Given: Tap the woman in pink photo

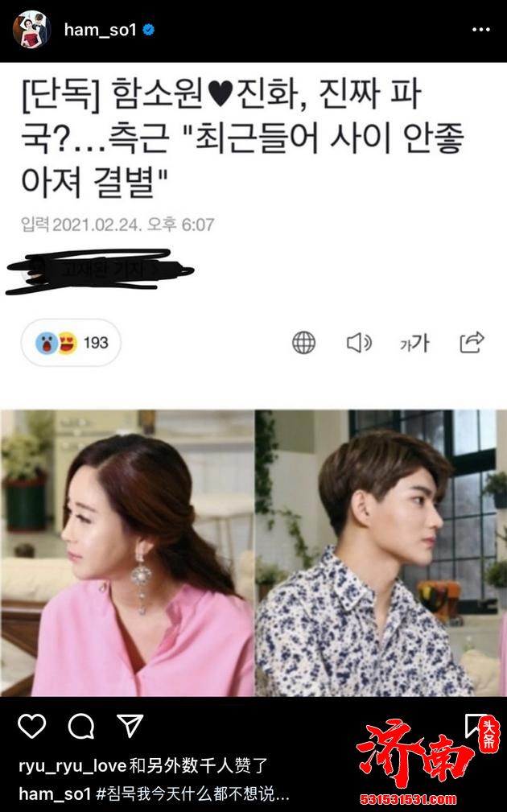Looking at the screenshot, I should pyautogui.click(x=127, y=553).
